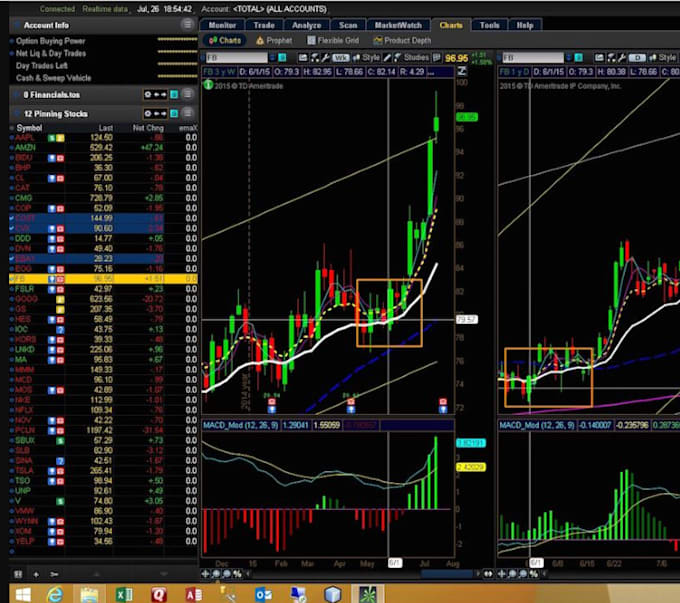Open Excel from taskbar
The image size is (680, 603).
(124, 594)
